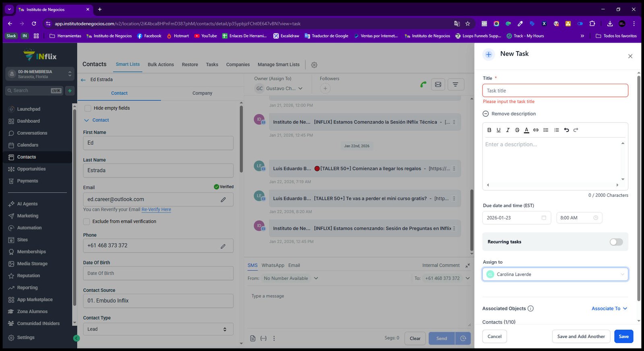Tick Exclude from email verification

(87, 221)
